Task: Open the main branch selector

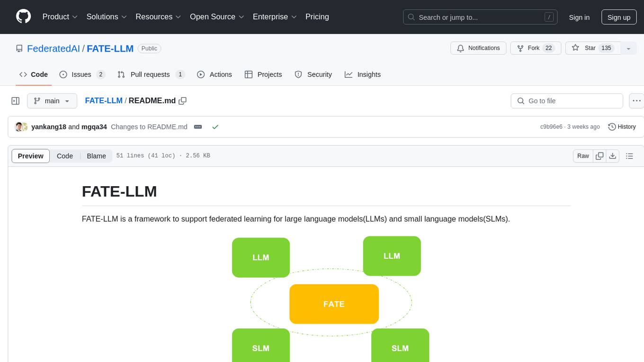Action: pyautogui.click(x=52, y=101)
